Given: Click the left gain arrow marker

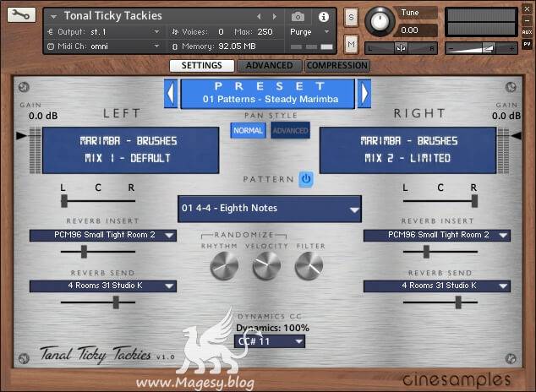Looking at the screenshot, I should click(21, 135).
